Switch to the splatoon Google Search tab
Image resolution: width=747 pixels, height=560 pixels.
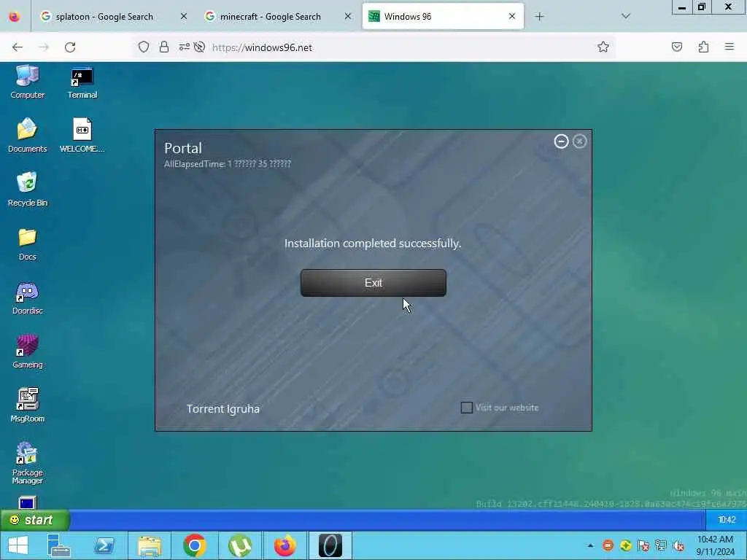click(105, 17)
